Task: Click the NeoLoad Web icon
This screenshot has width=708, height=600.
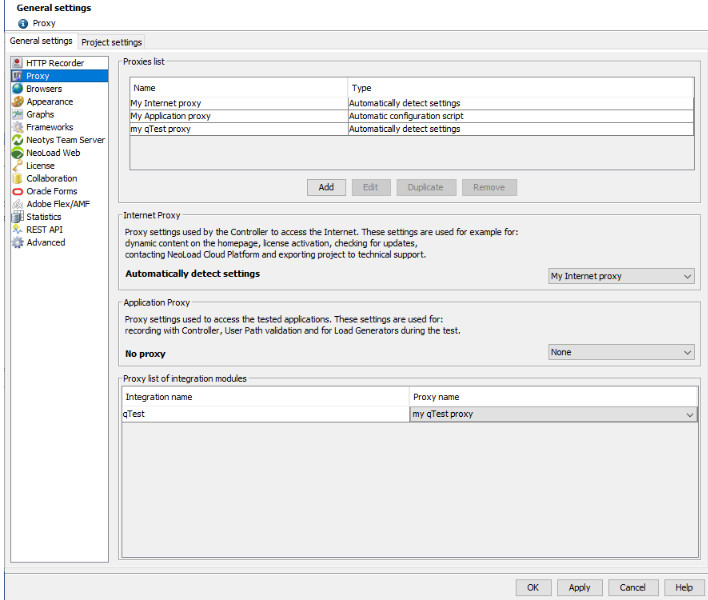Action: coord(17,153)
